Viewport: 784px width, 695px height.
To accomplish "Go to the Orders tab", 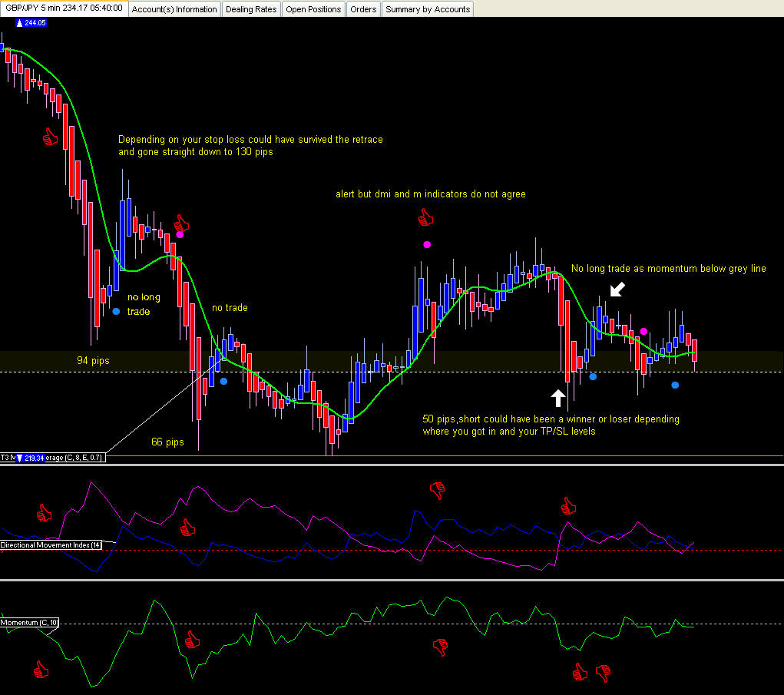I will (x=363, y=9).
